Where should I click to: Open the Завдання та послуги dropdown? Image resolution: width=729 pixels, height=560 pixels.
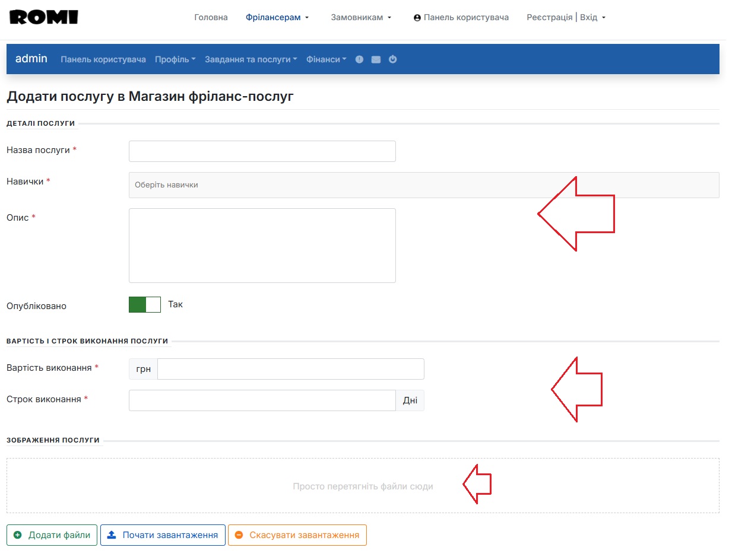[x=251, y=59]
